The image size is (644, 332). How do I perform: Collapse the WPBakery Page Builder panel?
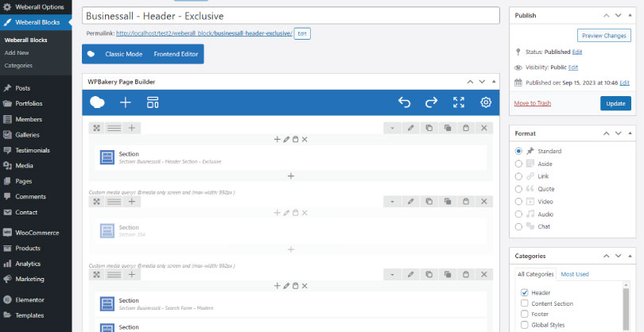coord(494,82)
